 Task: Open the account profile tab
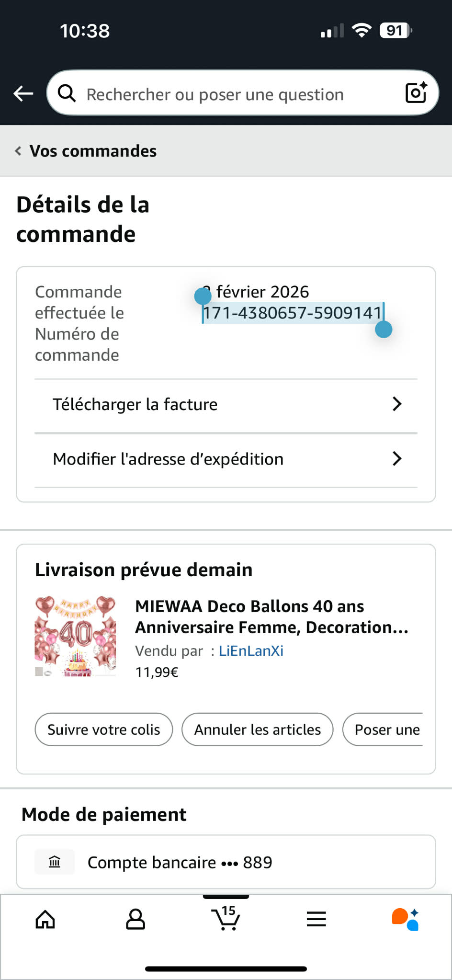tap(136, 919)
